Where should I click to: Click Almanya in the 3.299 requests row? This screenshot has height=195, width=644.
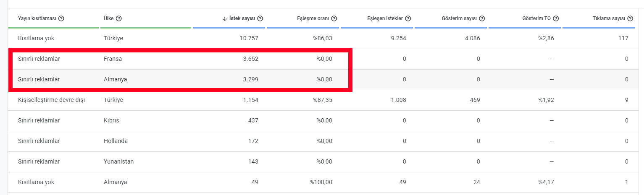pyautogui.click(x=115, y=79)
